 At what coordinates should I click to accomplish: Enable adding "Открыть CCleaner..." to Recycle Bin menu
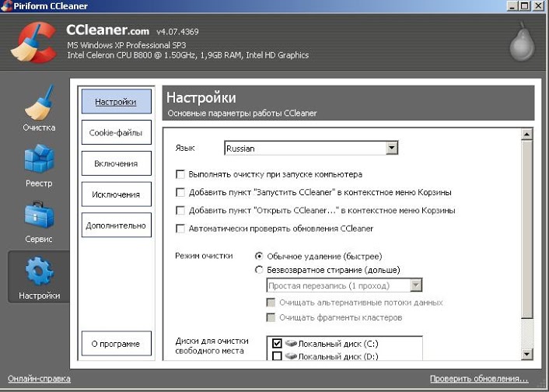(180, 211)
